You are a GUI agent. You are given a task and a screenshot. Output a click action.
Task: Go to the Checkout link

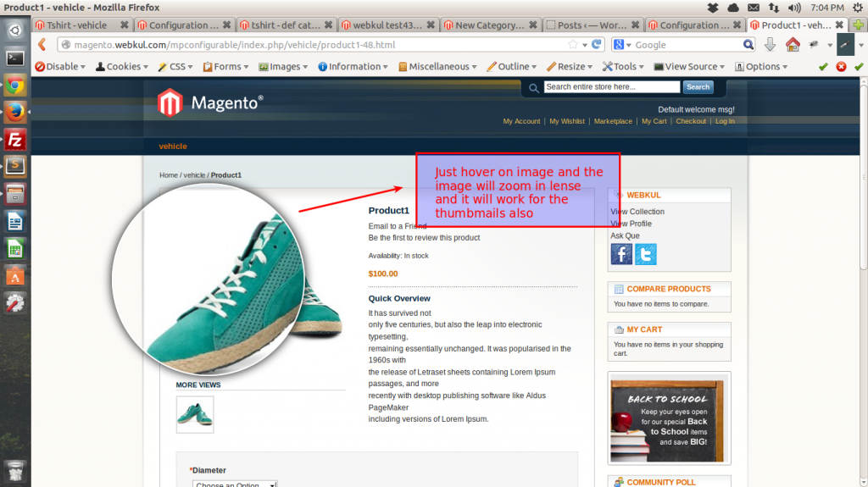point(691,121)
